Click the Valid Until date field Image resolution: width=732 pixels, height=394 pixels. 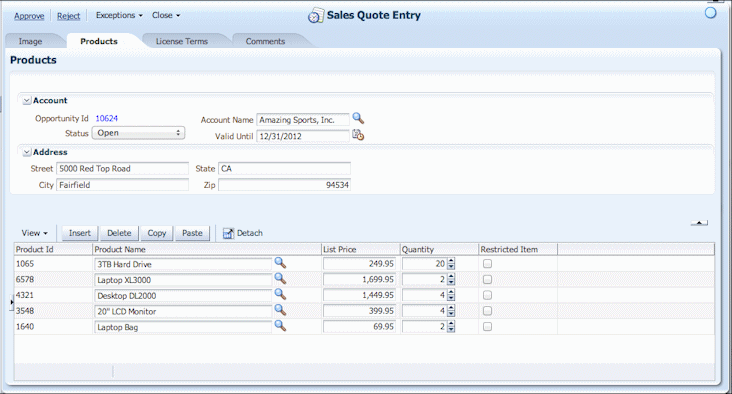click(x=303, y=136)
